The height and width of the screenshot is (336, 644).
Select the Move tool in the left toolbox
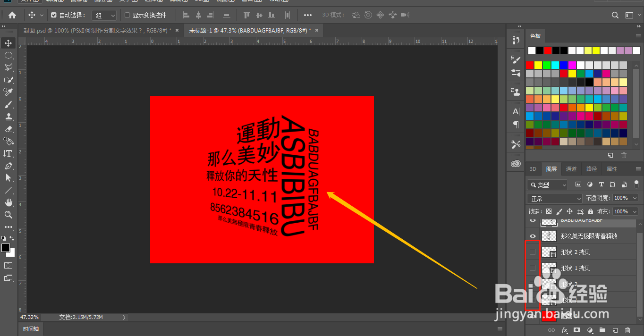[x=8, y=43]
